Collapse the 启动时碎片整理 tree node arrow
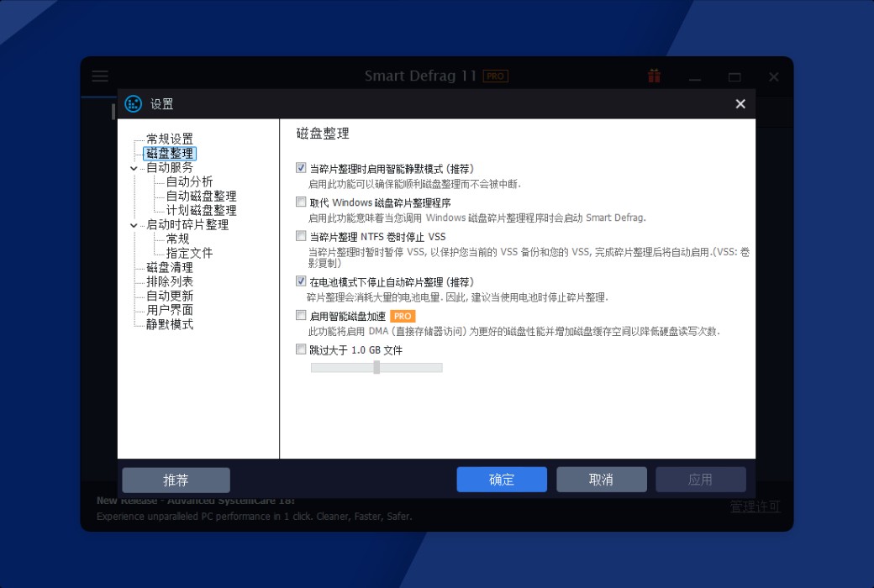Screen dimensions: 874x588 tap(134, 225)
